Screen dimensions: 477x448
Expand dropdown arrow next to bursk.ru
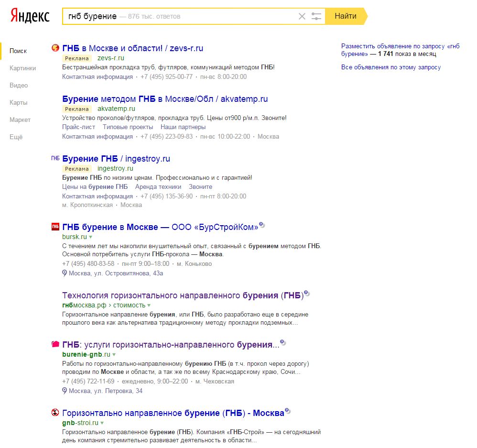pos(90,237)
